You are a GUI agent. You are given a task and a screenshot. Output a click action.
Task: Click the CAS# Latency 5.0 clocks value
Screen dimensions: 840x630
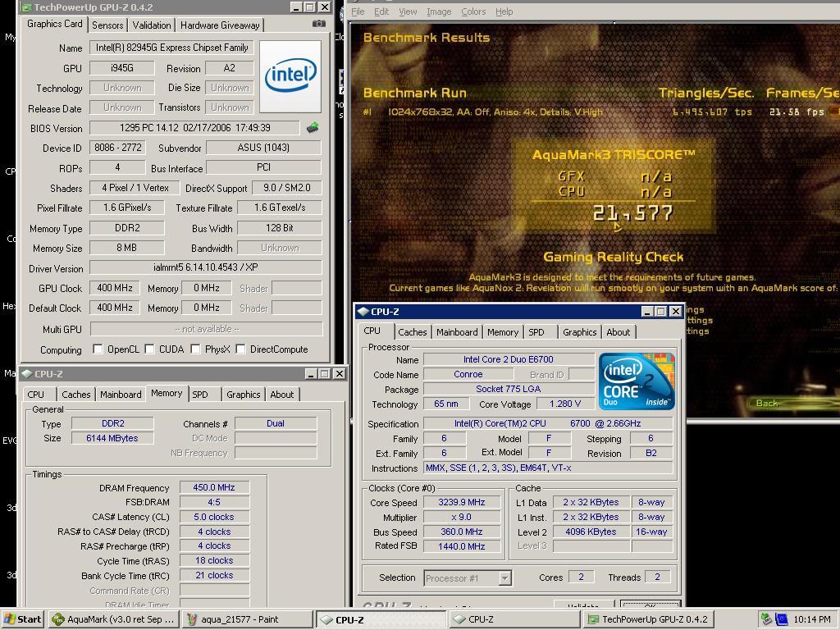point(214,517)
